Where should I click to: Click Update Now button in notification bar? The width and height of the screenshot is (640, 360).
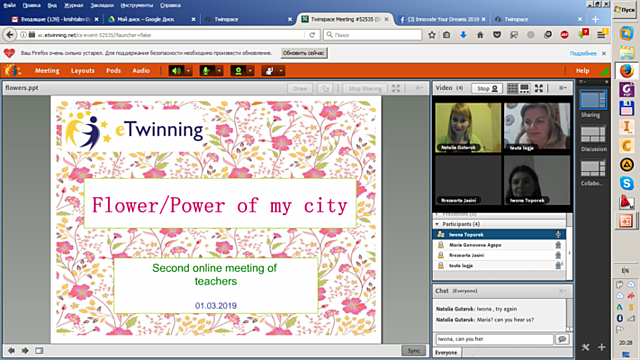[304, 53]
